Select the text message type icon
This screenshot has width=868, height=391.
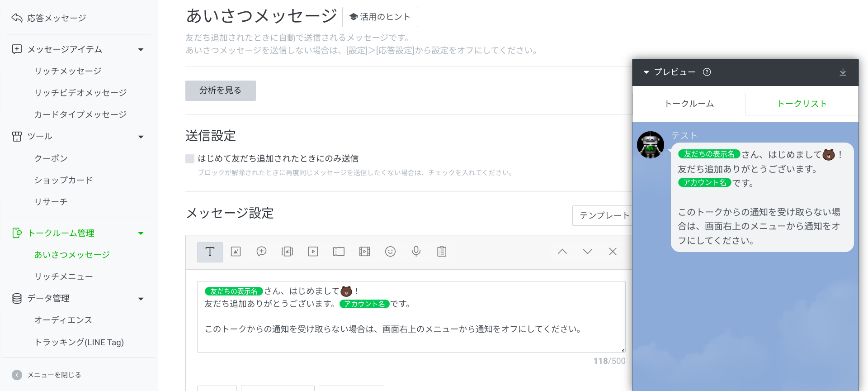click(210, 252)
